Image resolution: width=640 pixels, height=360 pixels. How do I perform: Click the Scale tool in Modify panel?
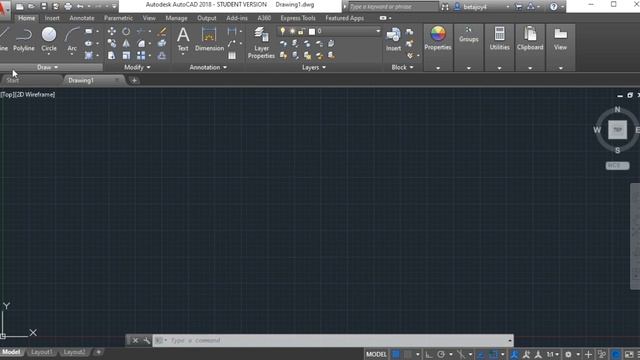[126, 55]
